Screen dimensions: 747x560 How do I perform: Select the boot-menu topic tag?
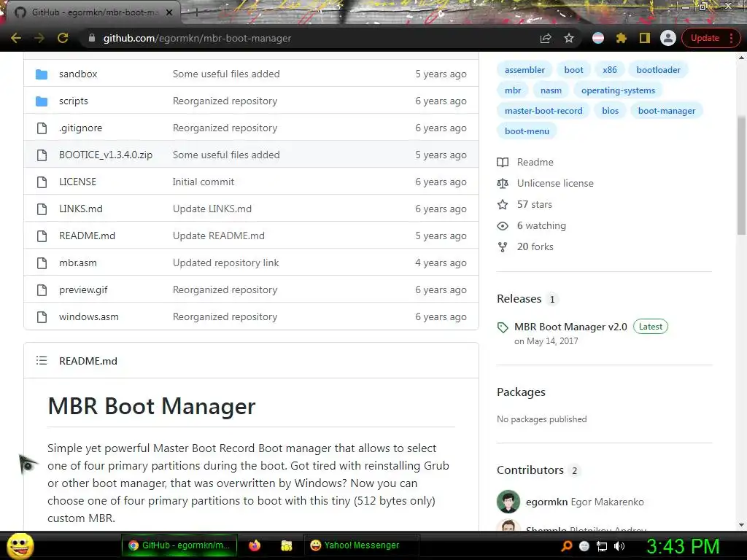pos(527,131)
